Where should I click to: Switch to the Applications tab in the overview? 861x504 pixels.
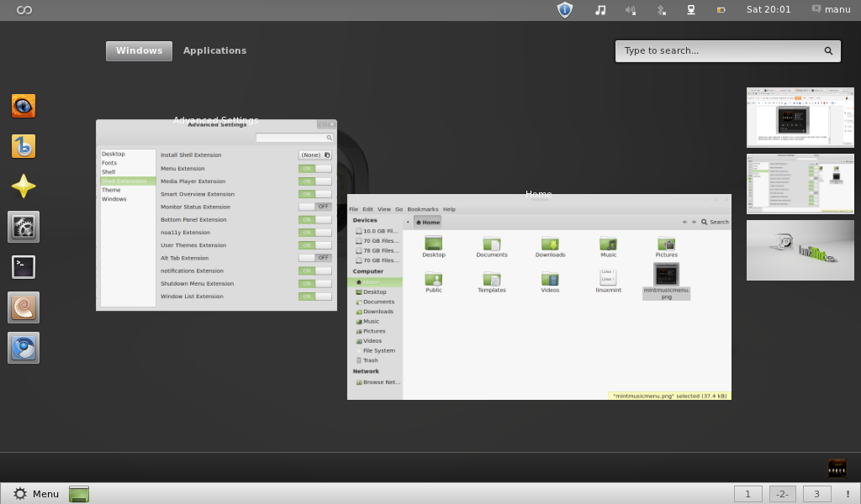pyautogui.click(x=214, y=50)
